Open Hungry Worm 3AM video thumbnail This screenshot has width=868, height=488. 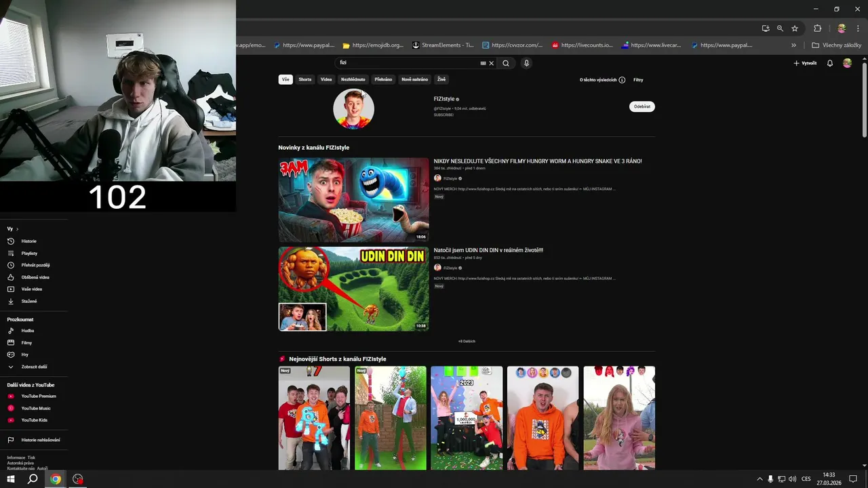click(353, 200)
